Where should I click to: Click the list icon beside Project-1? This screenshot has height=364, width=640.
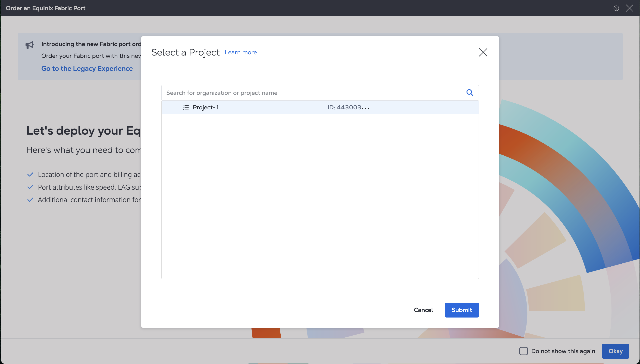click(x=185, y=108)
